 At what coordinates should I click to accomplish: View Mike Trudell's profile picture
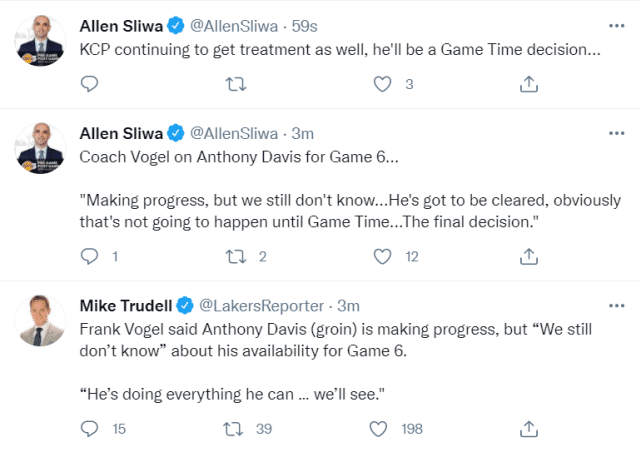point(41,320)
